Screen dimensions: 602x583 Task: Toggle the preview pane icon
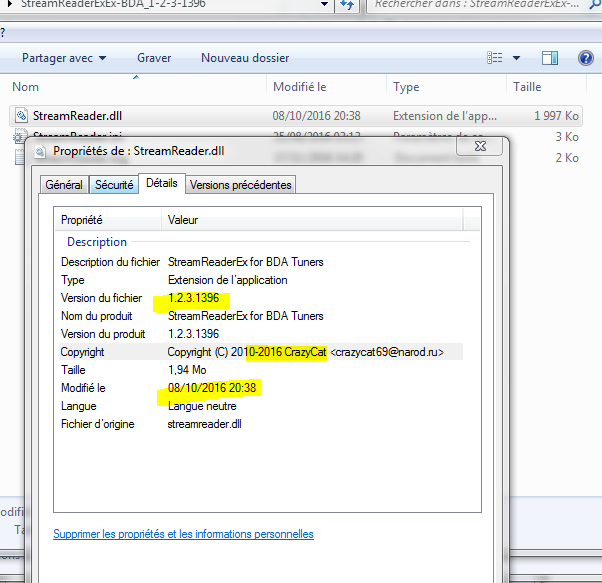550,58
